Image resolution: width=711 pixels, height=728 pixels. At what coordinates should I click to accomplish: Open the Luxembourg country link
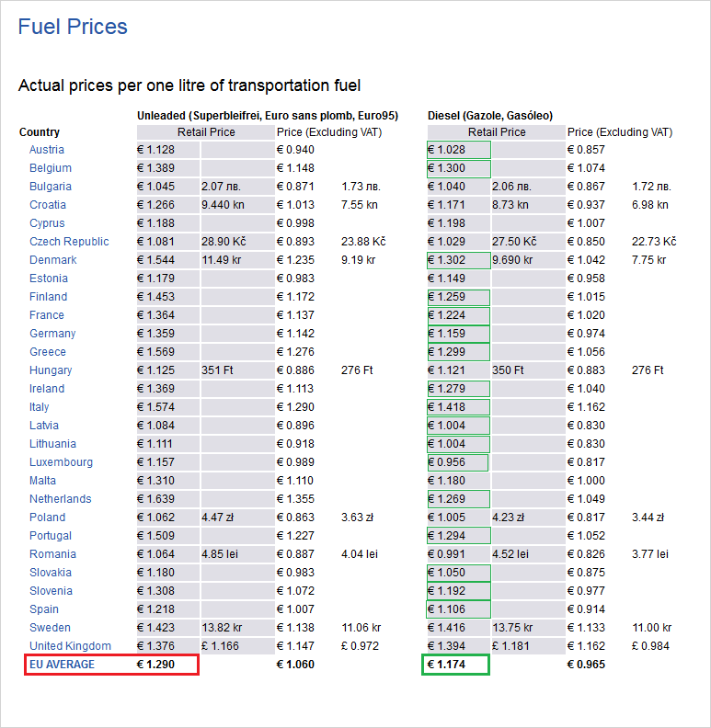[61, 462]
